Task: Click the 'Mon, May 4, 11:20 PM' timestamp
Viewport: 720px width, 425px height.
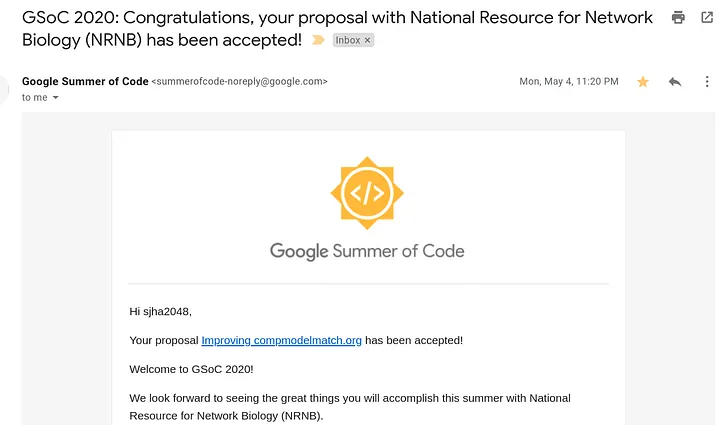Action: click(569, 82)
